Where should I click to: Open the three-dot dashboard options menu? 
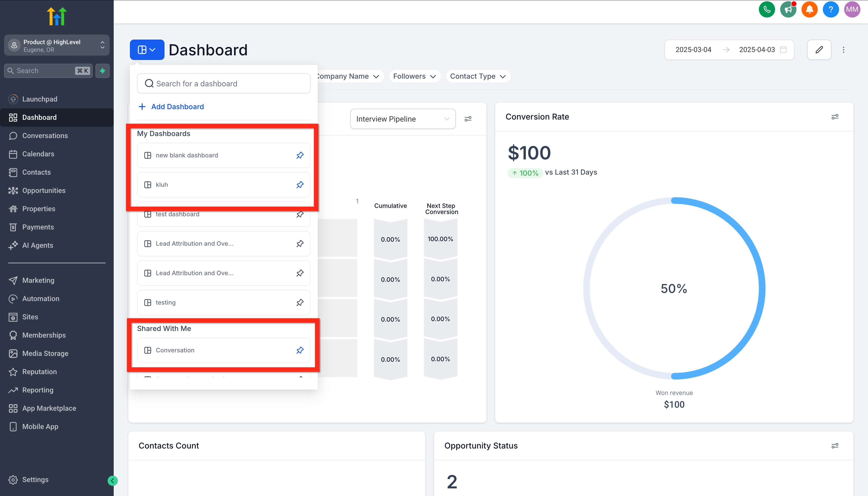[x=843, y=50]
